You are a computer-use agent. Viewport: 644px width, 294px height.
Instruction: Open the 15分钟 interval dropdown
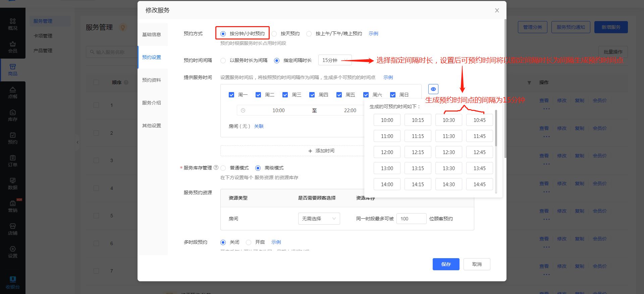(335, 60)
